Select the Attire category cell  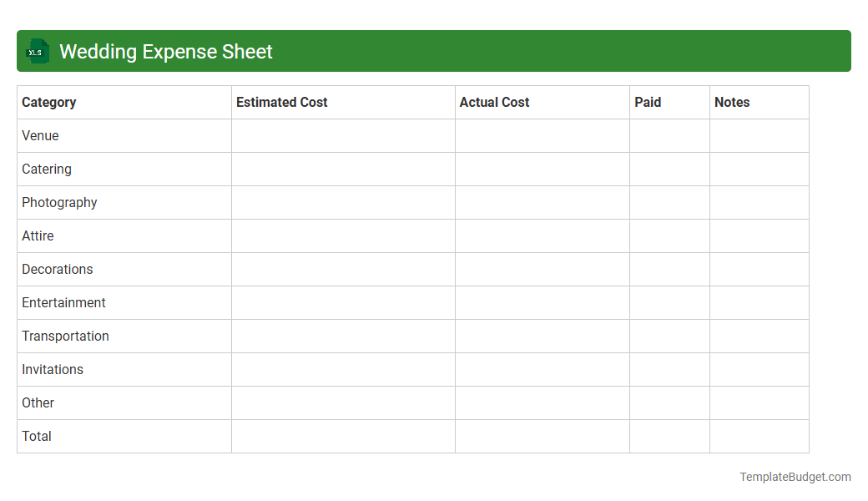pyautogui.click(x=38, y=235)
